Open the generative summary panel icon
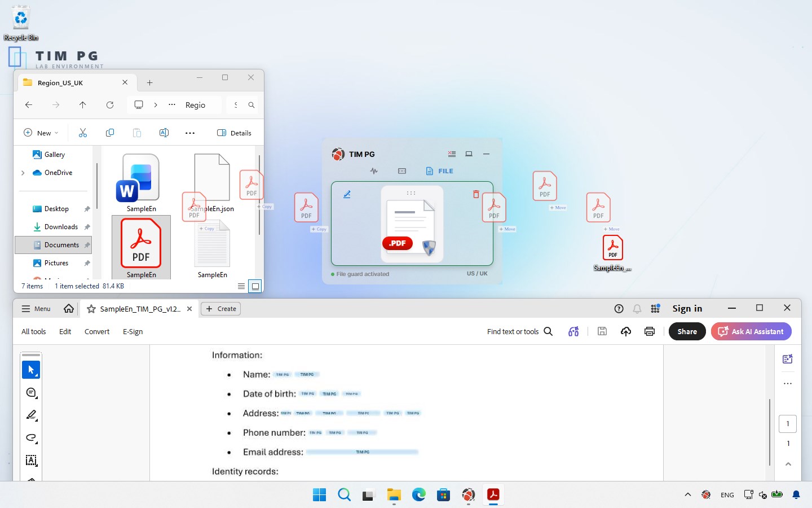Image resolution: width=812 pixels, height=508 pixels. (788, 359)
